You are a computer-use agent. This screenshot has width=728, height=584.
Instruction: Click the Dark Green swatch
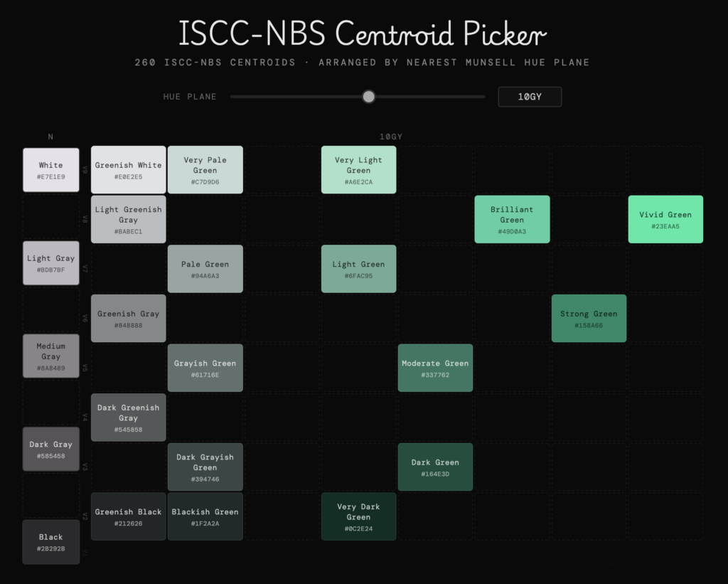click(435, 467)
